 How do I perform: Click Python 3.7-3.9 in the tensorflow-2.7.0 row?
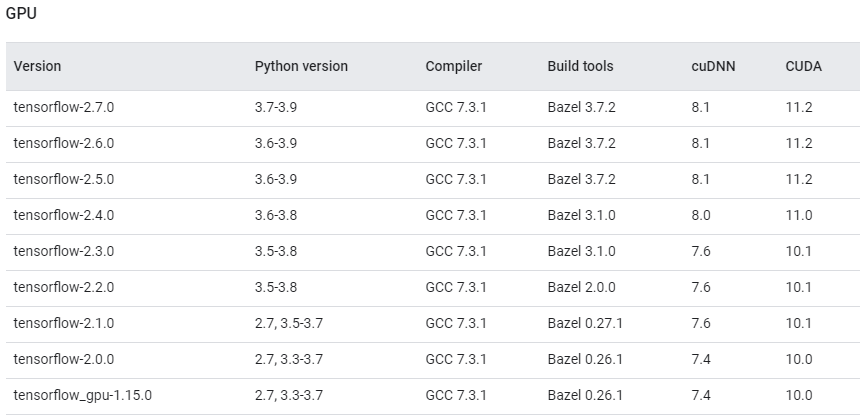[276, 108]
